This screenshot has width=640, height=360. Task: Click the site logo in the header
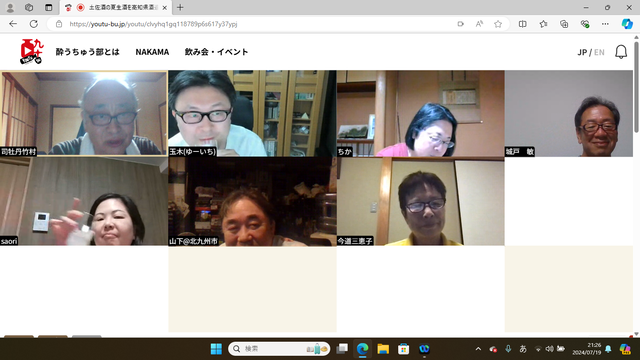32,51
